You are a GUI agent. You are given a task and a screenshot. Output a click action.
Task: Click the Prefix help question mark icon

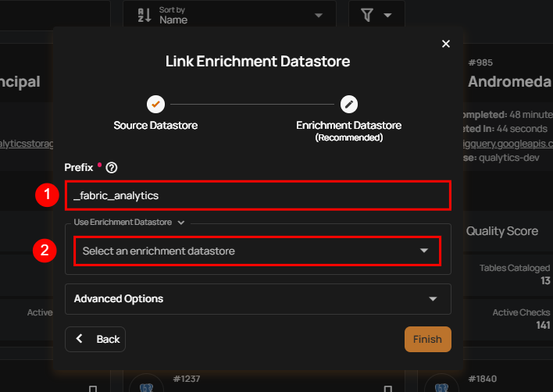(x=112, y=168)
